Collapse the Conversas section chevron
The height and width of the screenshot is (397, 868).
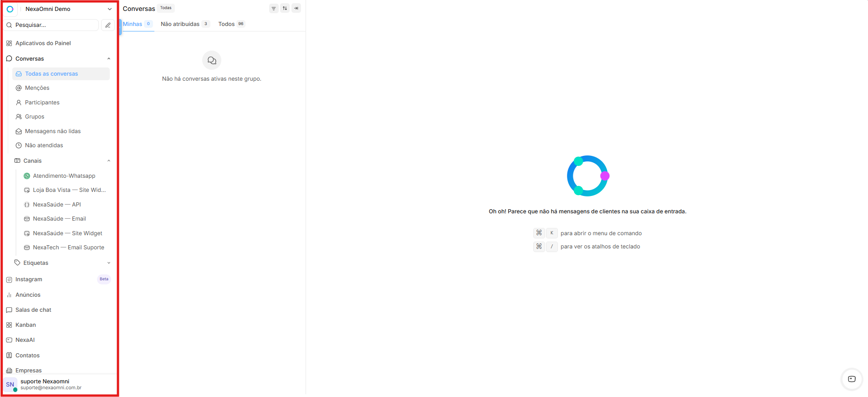109,59
